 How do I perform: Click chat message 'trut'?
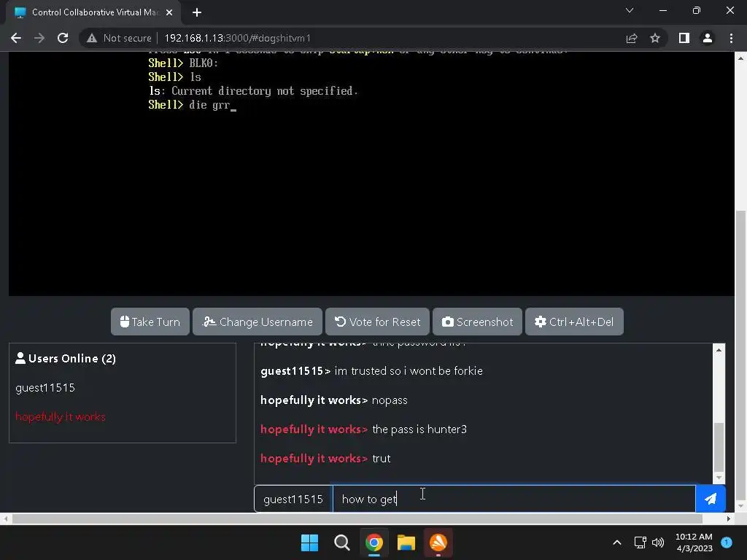coord(381,459)
